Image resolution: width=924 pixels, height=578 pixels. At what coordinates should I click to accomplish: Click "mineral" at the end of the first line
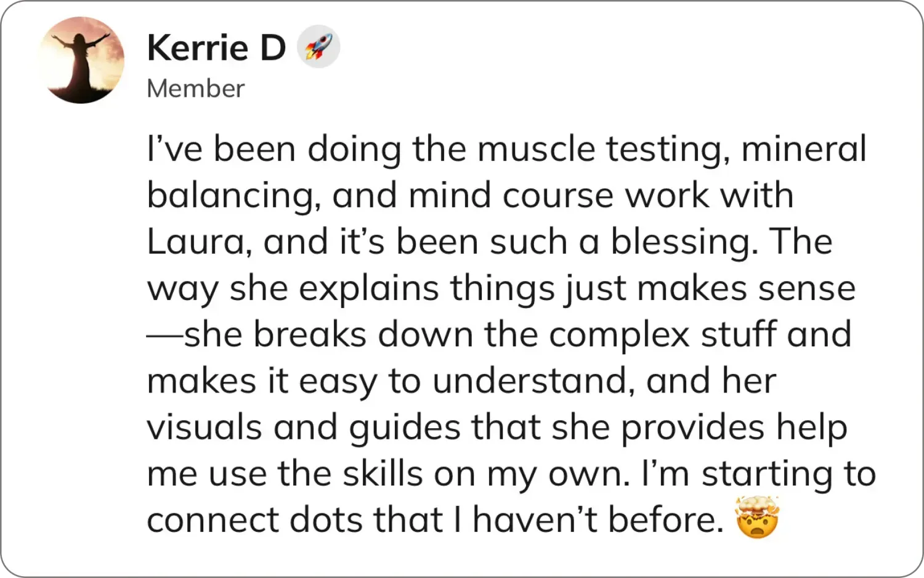(804, 149)
